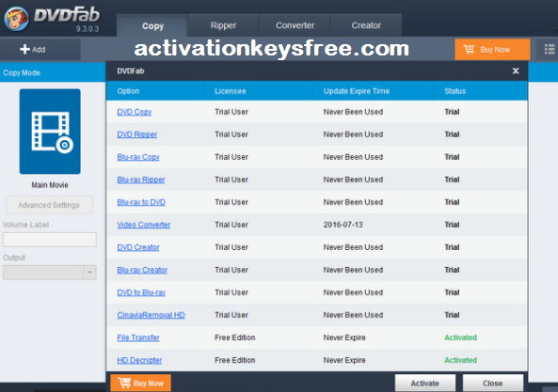Open the Blu-ray Creator link

click(x=142, y=270)
